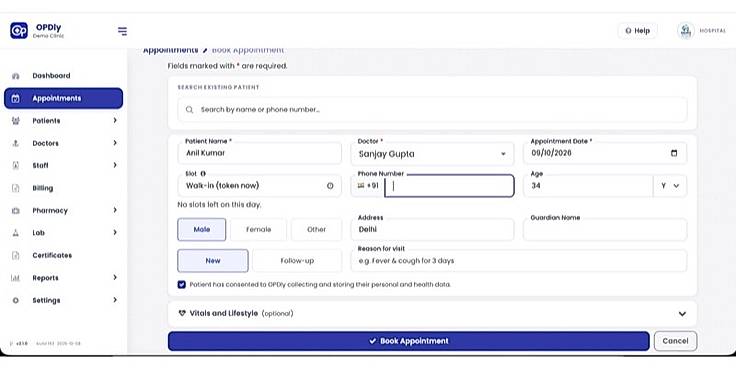Image resolution: width=736 pixels, height=368 pixels.
Task: Select the Other gender option
Action: (316, 230)
